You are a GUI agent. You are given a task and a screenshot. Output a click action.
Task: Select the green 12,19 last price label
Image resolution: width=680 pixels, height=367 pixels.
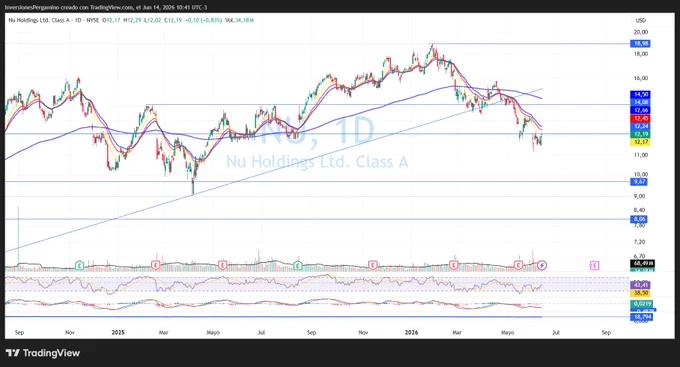(641, 134)
